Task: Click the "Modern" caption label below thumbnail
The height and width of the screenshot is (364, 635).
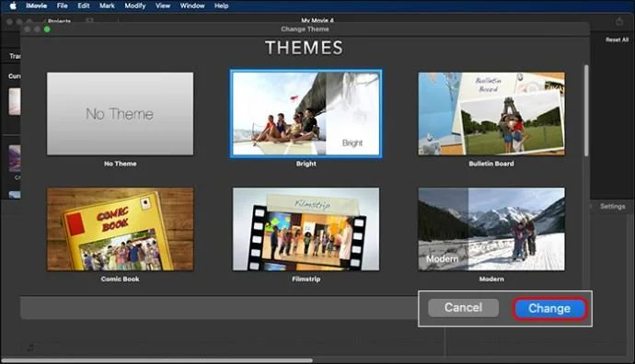Action: [491, 279]
